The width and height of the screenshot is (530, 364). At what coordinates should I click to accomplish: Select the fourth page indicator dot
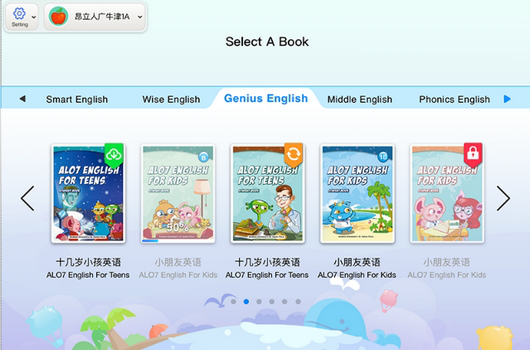tap(272, 301)
